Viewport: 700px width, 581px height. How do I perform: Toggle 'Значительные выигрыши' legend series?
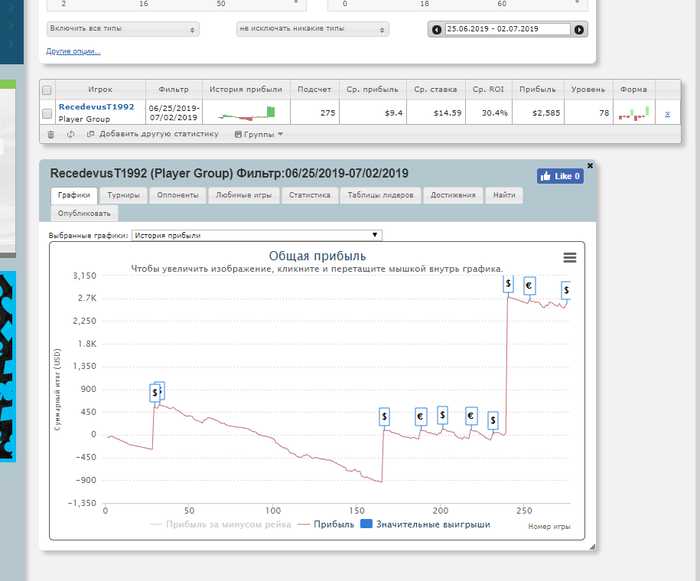[425, 524]
